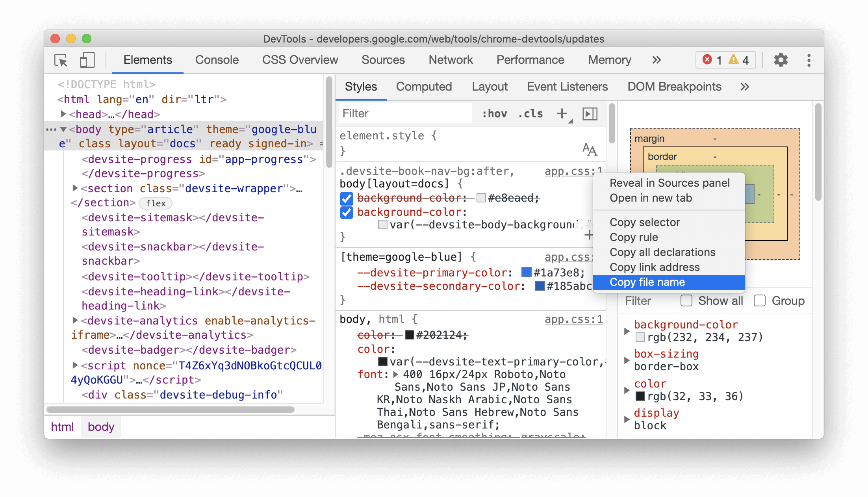Select Copy file name from context menu
This screenshot has height=497, width=868.
[x=647, y=282]
